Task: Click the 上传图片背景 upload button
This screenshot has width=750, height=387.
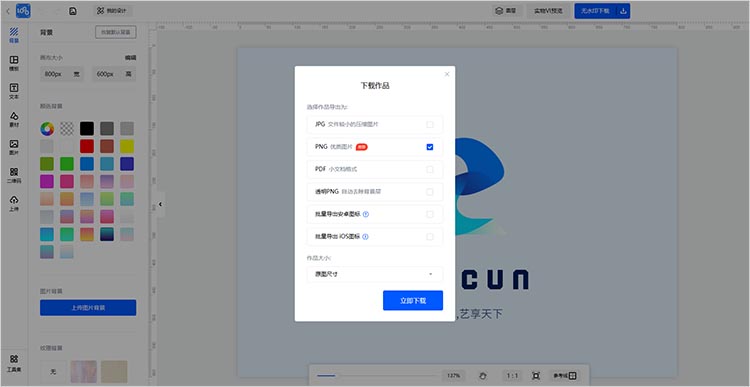Action: 88,308
